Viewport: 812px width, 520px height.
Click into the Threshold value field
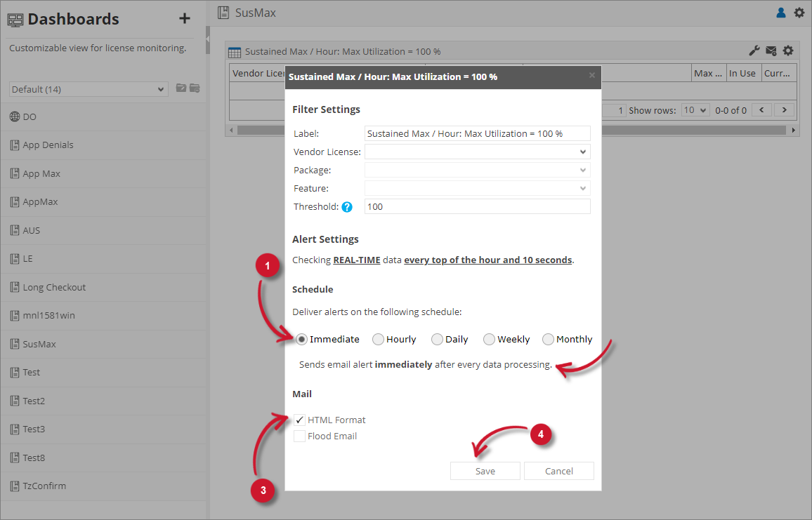[x=477, y=206]
